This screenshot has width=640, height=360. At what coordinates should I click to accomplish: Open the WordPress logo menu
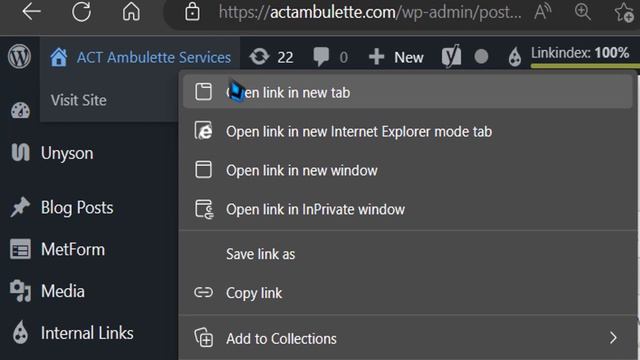pos(20,56)
